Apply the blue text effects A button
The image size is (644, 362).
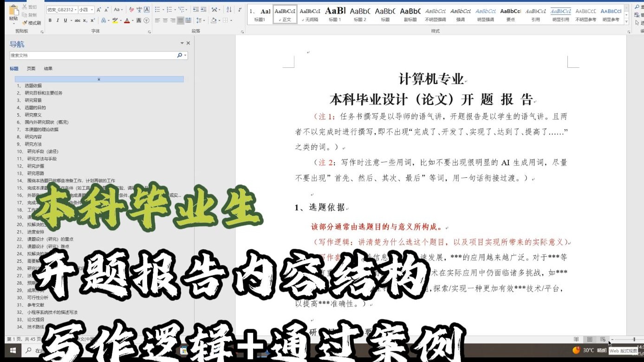[103, 20]
